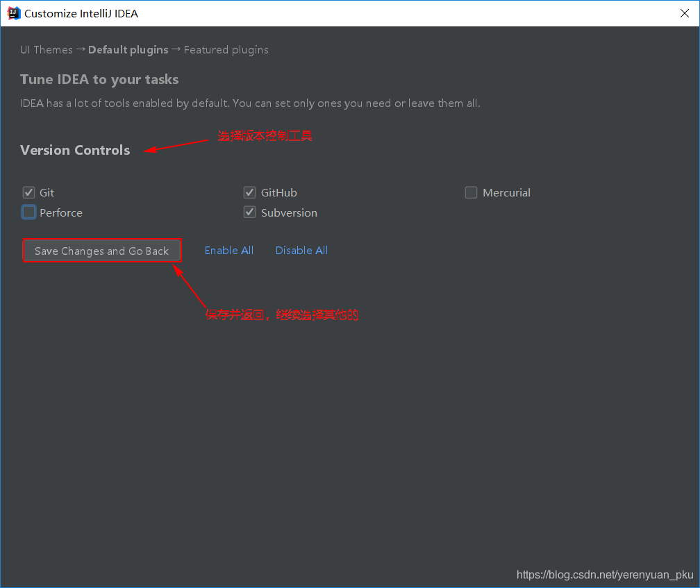Screen dimensions: 700x588
Task: Click the Disable All link
Action: 302,251
